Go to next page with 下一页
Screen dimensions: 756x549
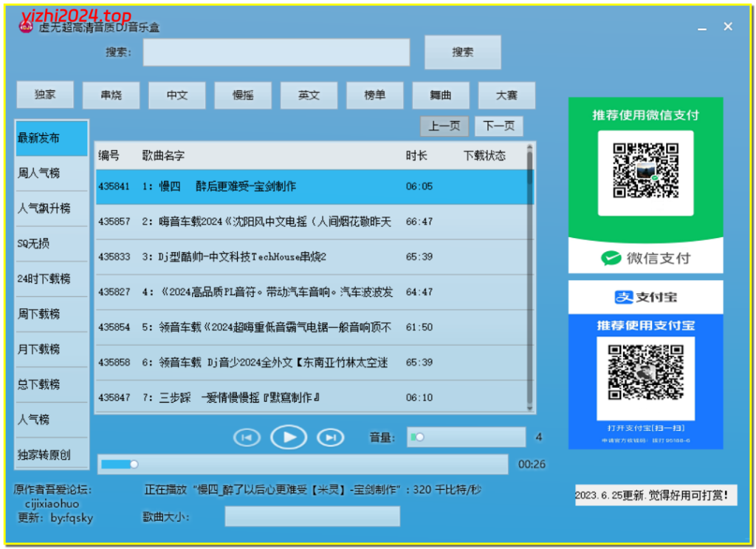(x=499, y=126)
